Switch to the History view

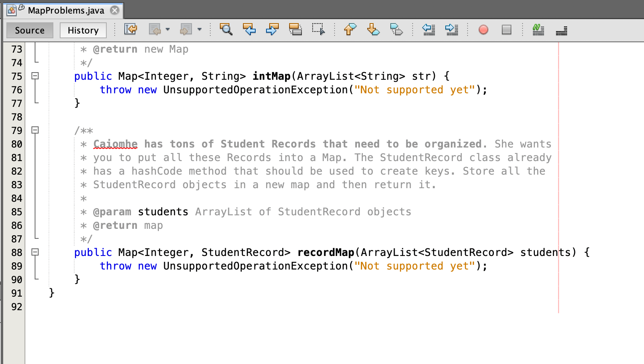[x=83, y=30]
